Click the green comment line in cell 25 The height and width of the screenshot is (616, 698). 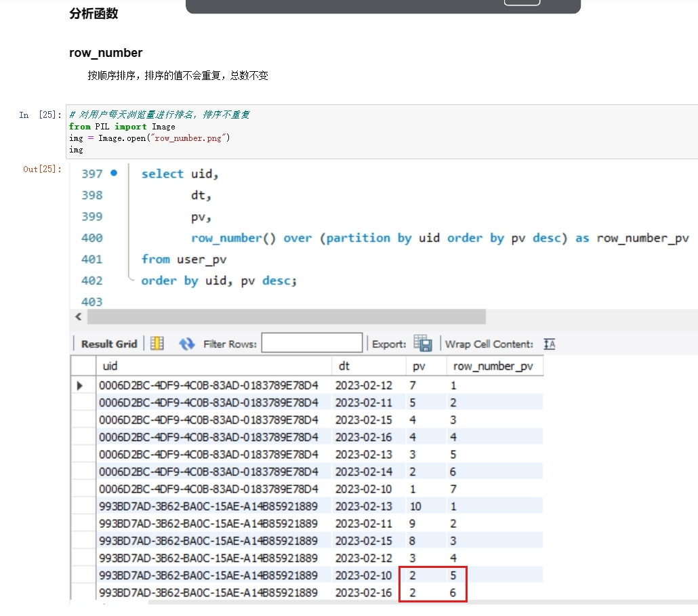[x=159, y=115]
